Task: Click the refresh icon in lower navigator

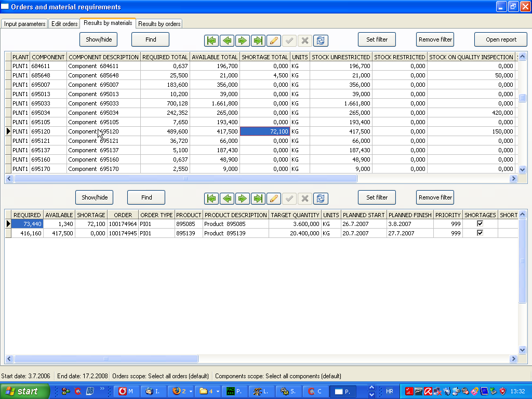Action: pos(321,198)
